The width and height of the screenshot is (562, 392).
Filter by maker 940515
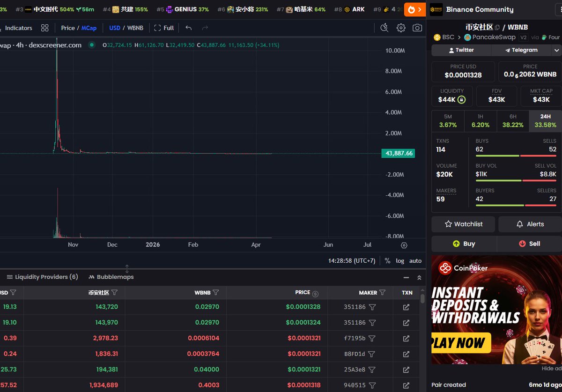372,385
